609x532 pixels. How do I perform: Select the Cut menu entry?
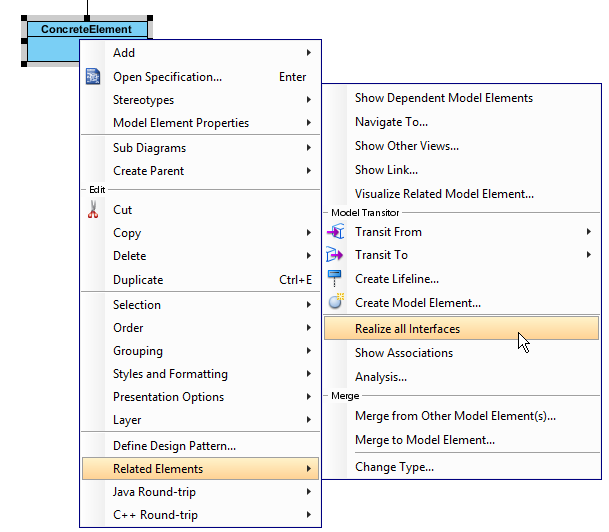tap(200, 209)
